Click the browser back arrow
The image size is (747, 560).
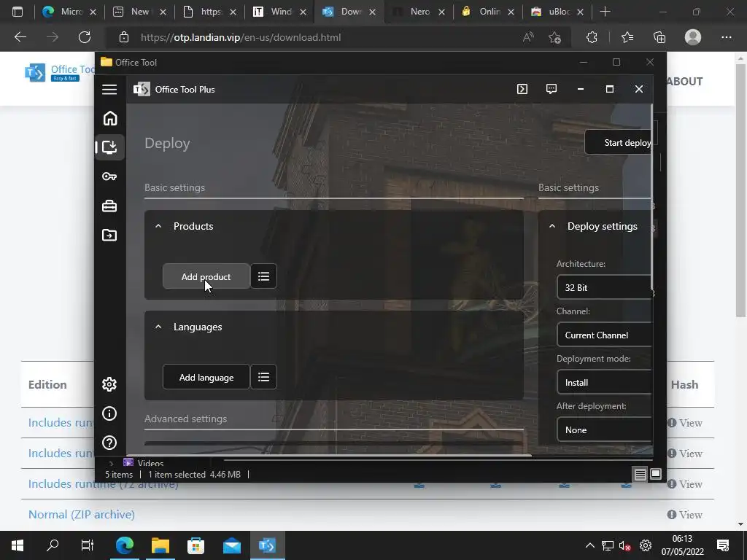coord(20,37)
